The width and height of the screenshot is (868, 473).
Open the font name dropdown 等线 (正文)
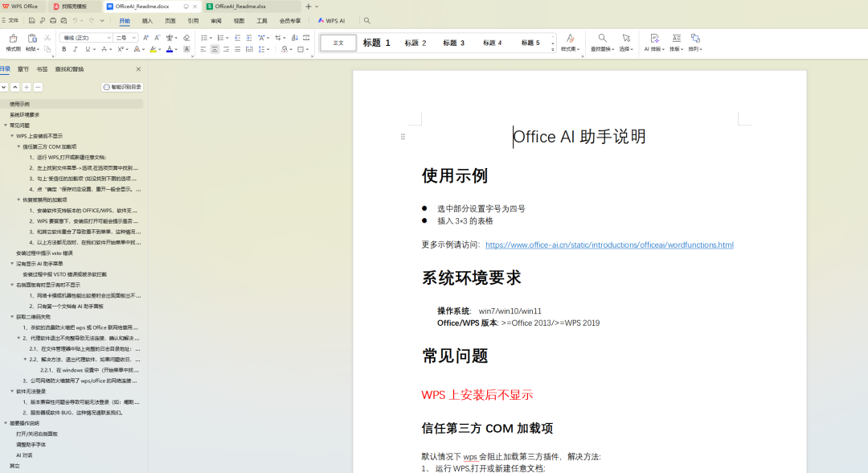pos(109,38)
